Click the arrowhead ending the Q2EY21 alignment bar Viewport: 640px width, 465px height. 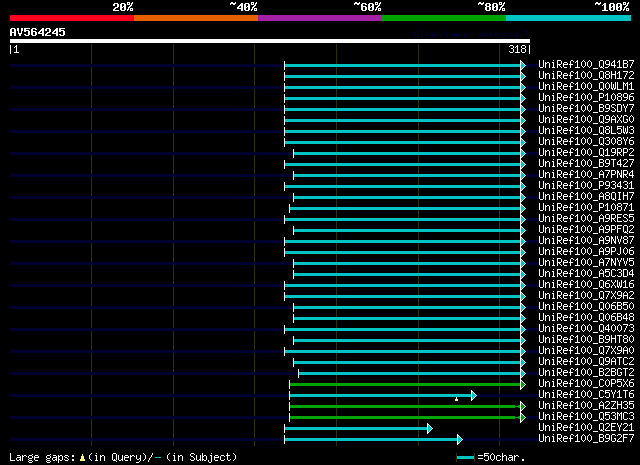point(429,428)
